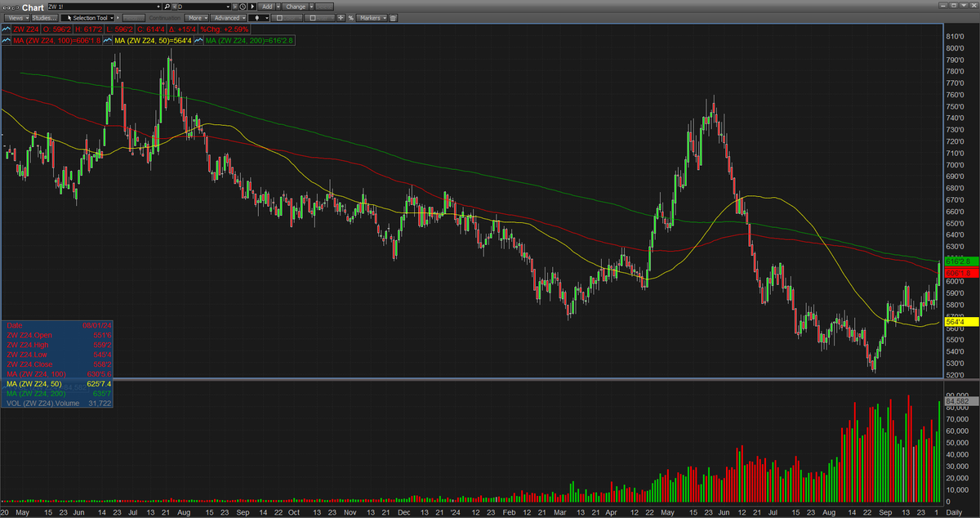Click the L: 596'2 low value
The width and height of the screenshot is (980, 518).
pos(119,29)
